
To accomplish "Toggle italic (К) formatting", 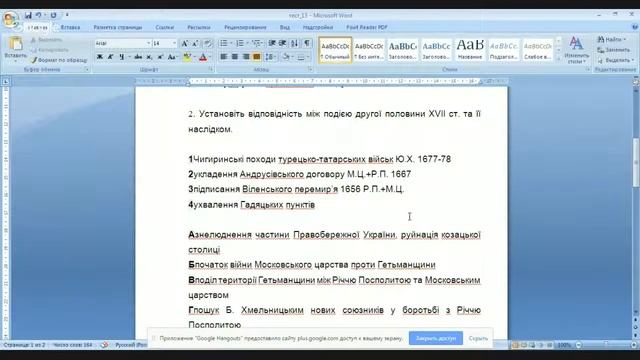I will pyautogui.click(x=110, y=57).
